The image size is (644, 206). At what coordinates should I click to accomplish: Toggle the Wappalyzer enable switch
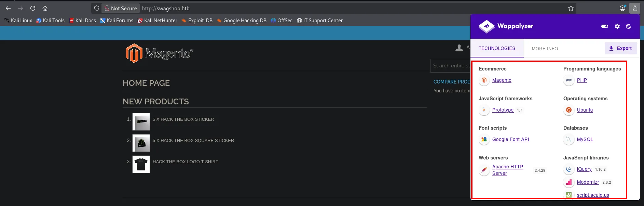605,26
